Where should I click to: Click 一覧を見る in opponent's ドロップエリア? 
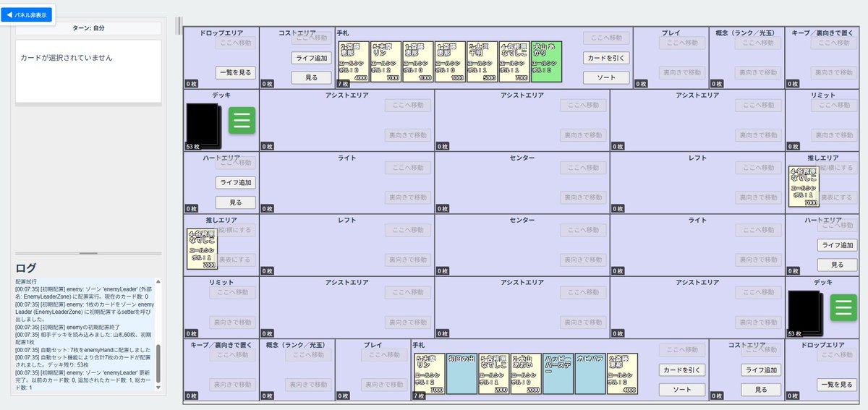coord(236,72)
